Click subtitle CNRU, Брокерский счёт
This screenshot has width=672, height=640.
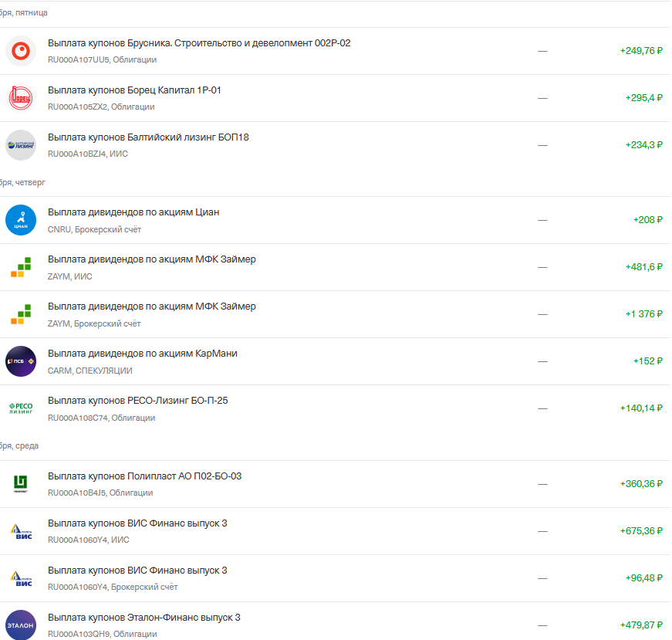[94, 229]
